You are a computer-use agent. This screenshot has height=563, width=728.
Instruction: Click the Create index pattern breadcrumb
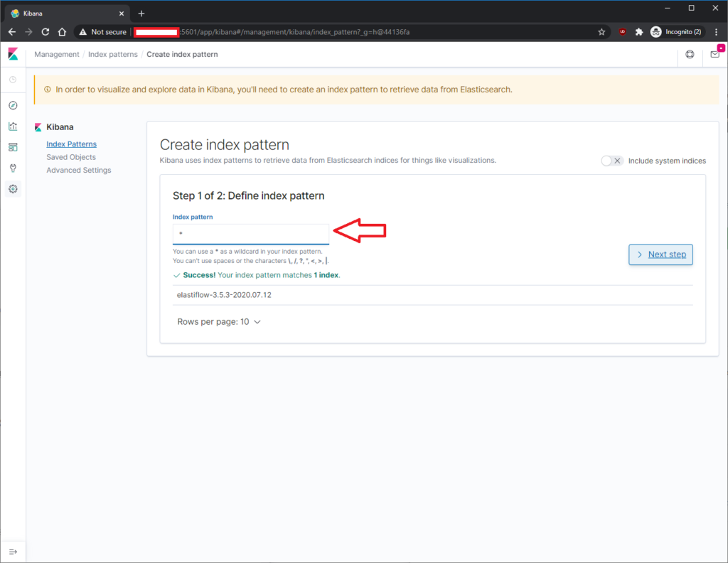[x=182, y=54]
